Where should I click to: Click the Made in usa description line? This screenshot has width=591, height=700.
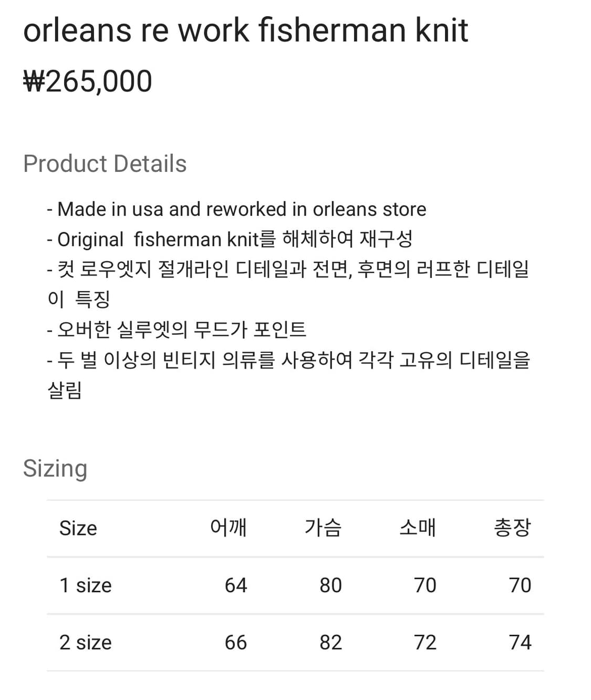pos(236,209)
